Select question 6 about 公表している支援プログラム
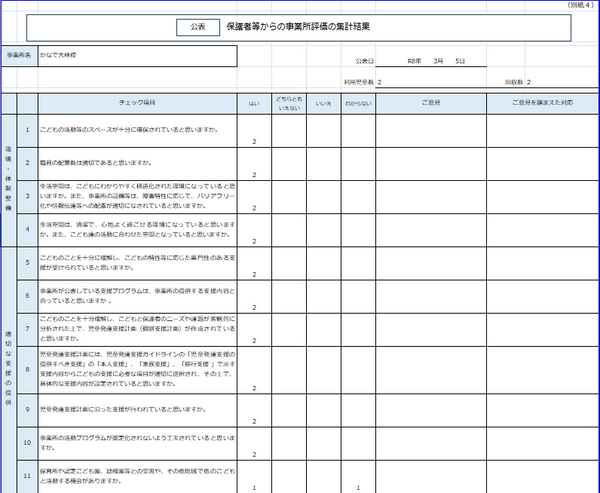 tap(137, 296)
